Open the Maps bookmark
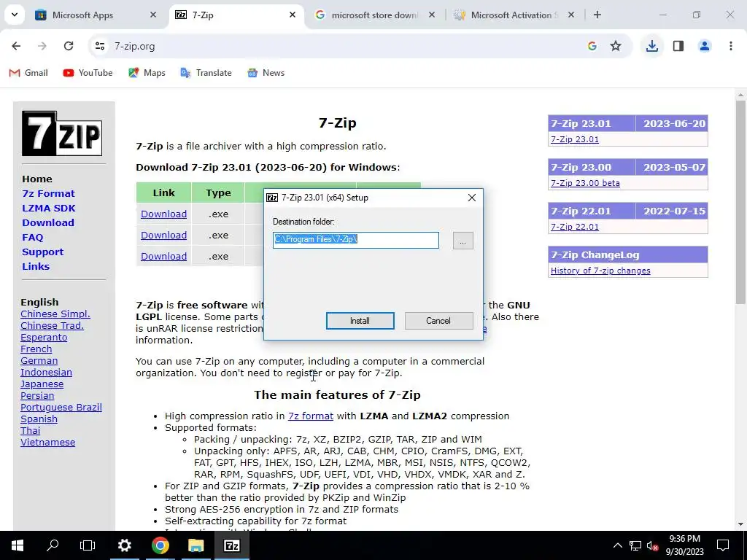The width and height of the screenshot is (747, 560). [147, 73]
